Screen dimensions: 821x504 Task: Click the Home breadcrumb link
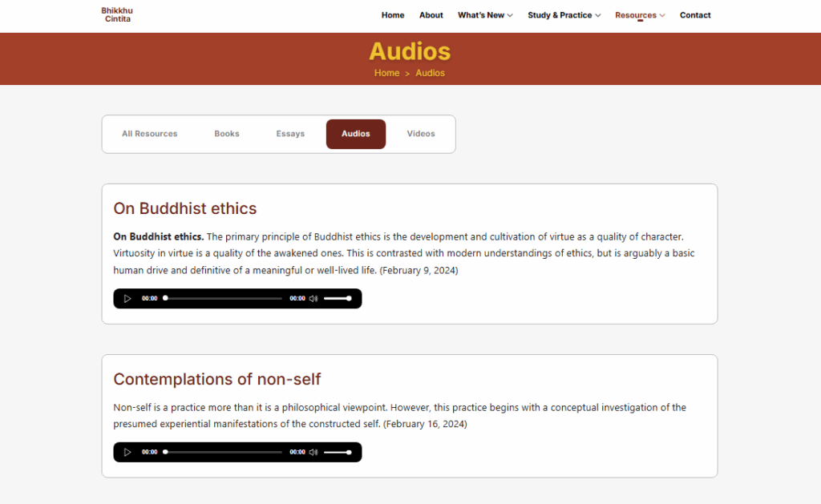[x=386, y=73]
